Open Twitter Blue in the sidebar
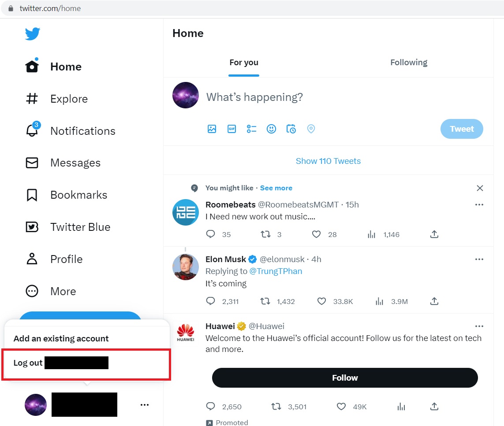The image size is (504, 426). tap(68, 227)
